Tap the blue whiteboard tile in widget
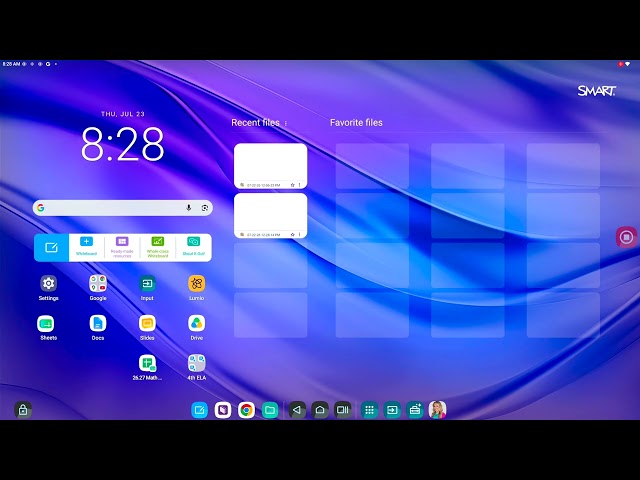The height and width of the screenshot is (480, 640). pos(51,247)
